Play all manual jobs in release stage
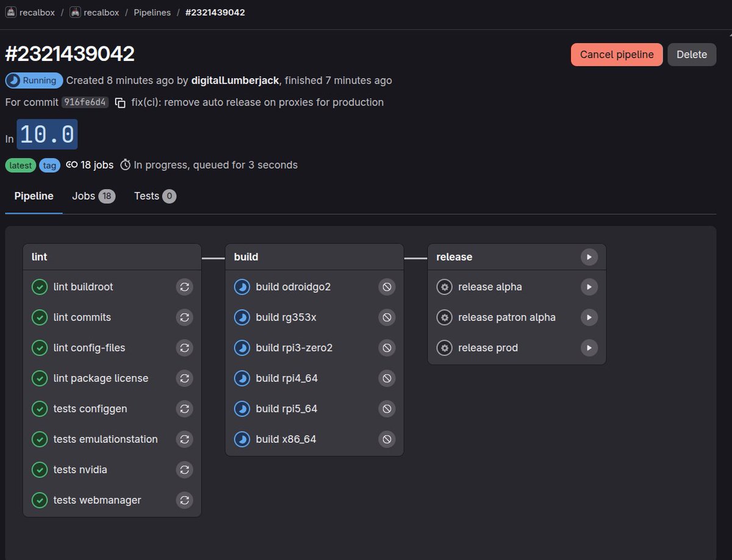 tap(589, 257)
